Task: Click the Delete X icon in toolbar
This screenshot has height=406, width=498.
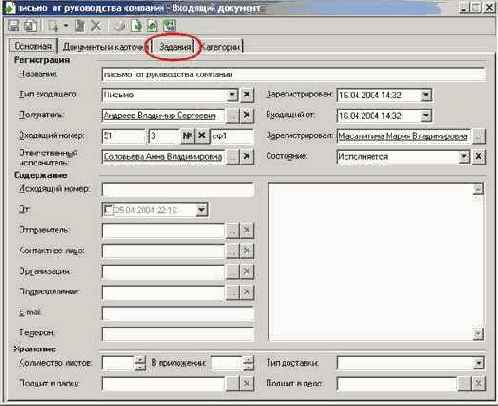Action: point(96,26)
